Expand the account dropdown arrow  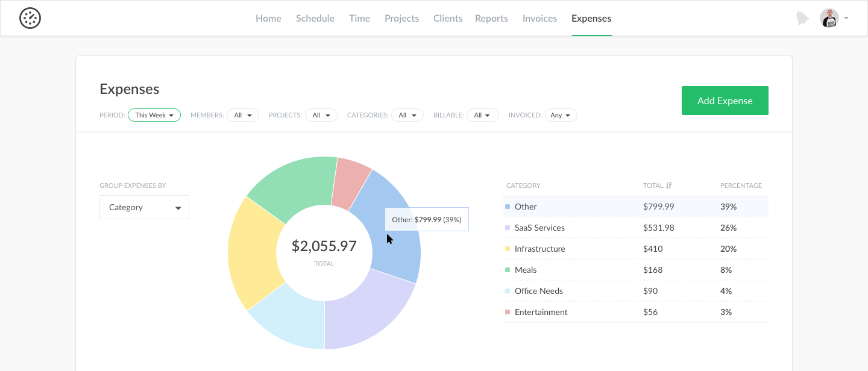coord(846,18)
